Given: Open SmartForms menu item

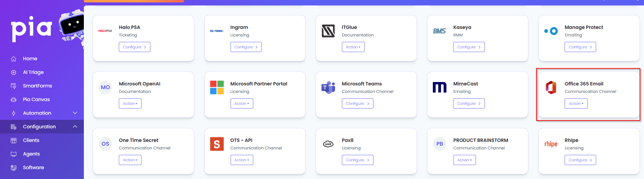Looking at the screenshot, I should [x=37, y=86].
